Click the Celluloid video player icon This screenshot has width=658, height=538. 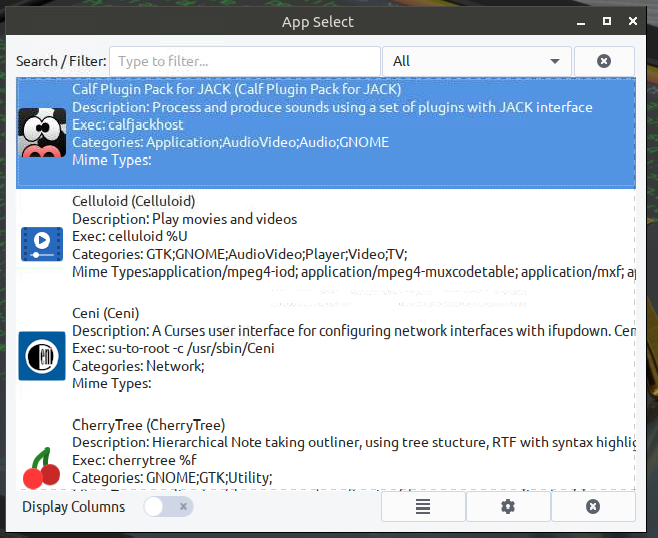[x=42, y=244]
